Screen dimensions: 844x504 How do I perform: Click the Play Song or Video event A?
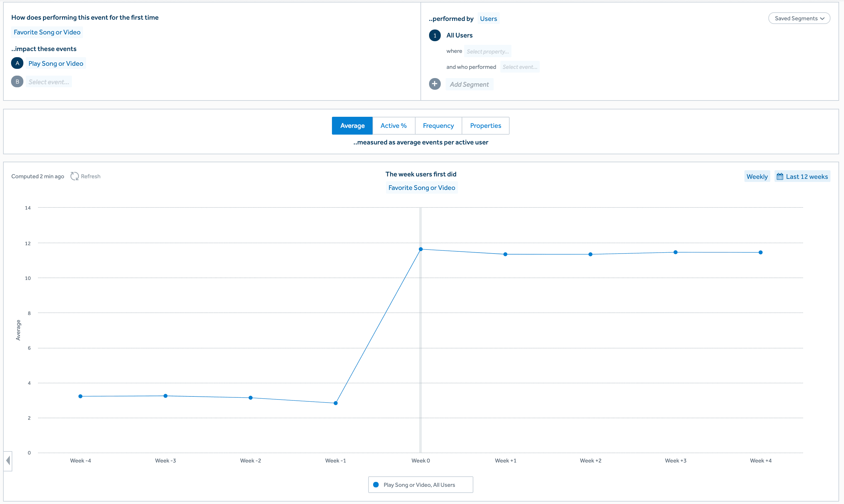point(56,64)
